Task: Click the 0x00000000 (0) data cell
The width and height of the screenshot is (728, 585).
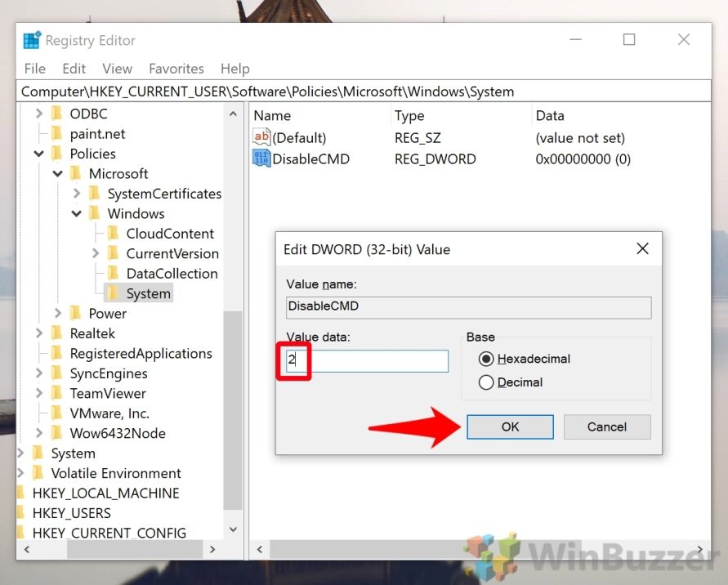Action: (x=583, y=159)
